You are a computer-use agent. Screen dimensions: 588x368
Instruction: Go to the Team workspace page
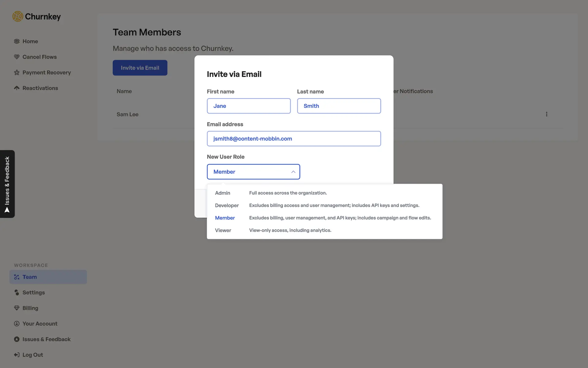pos(29,277)
